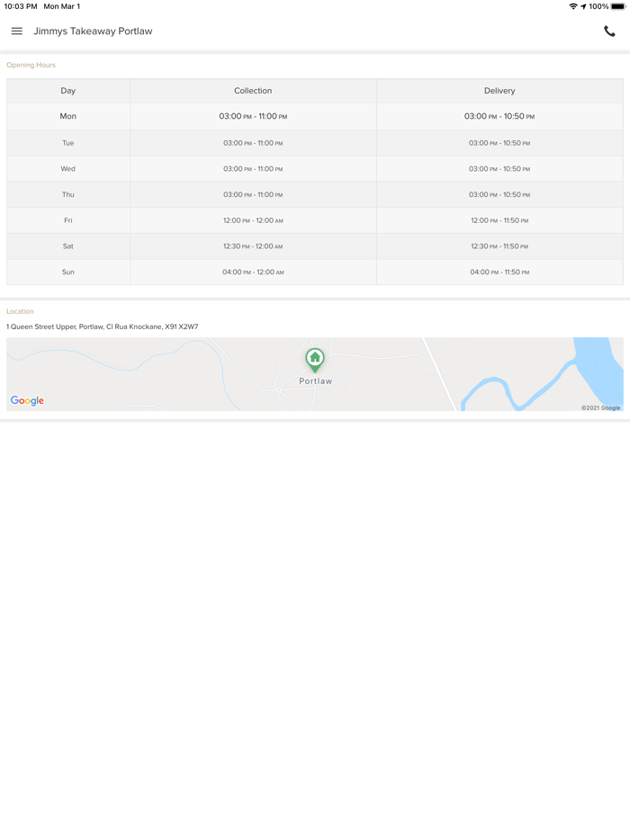The height and width of the screenshot is (840, 630).
Task: Click the Opening Hours section heading
Action: coord(31,66)
